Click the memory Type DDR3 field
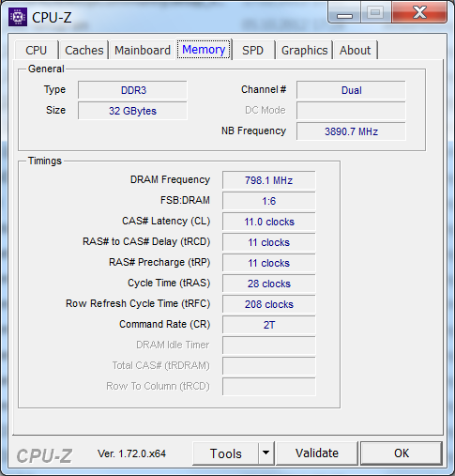 (132, 90)
